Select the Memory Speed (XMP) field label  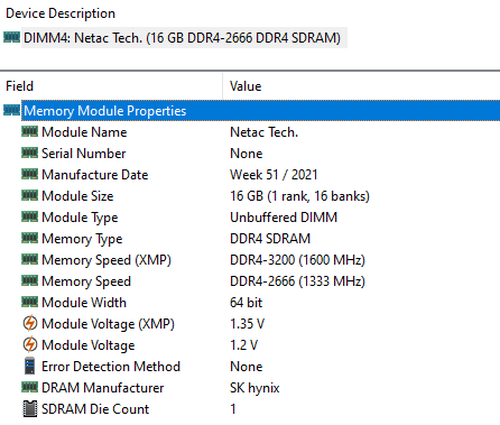pos(106,260)
